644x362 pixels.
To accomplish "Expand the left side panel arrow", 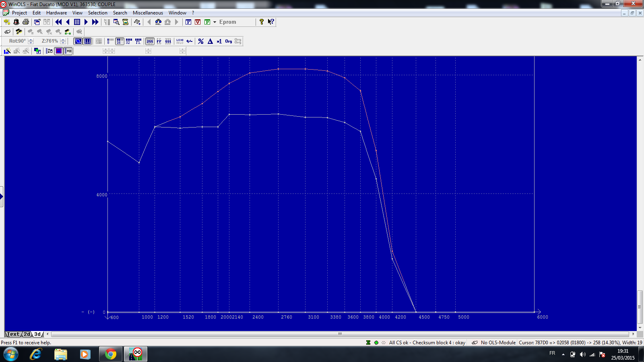I will (2, 197).
